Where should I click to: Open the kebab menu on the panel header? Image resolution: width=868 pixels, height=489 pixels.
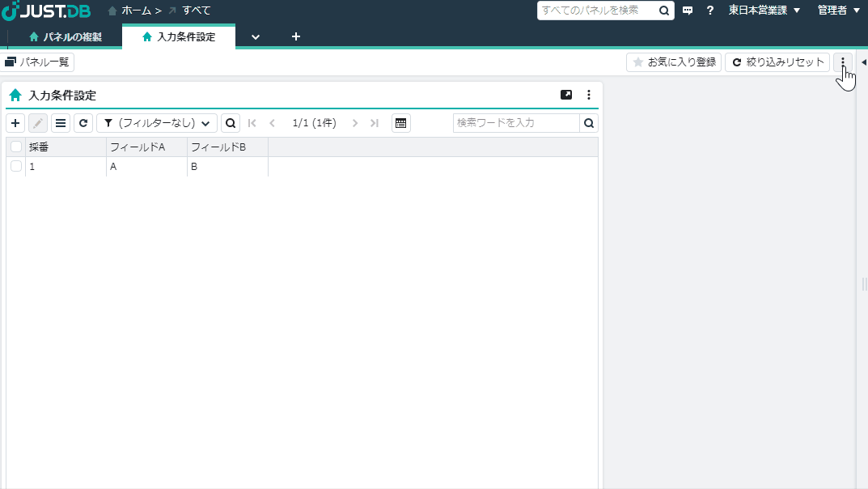point(589,95)
